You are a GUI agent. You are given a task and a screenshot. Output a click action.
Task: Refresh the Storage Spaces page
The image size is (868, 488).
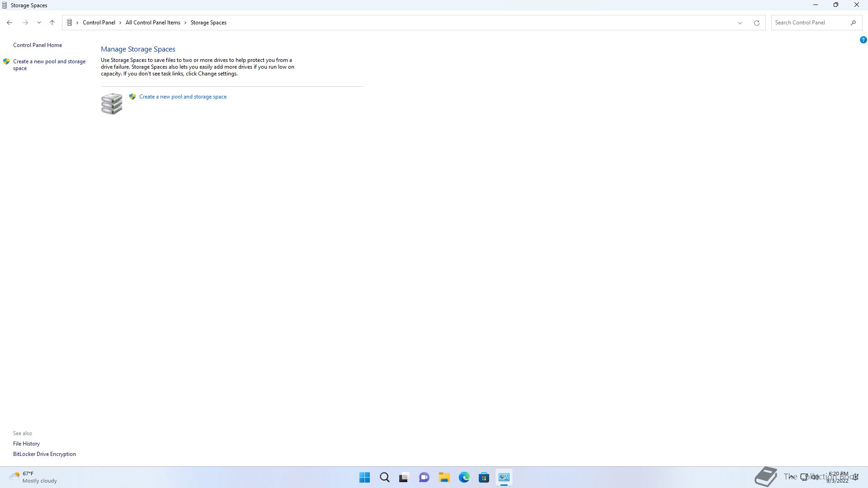[x=756, y=23]
